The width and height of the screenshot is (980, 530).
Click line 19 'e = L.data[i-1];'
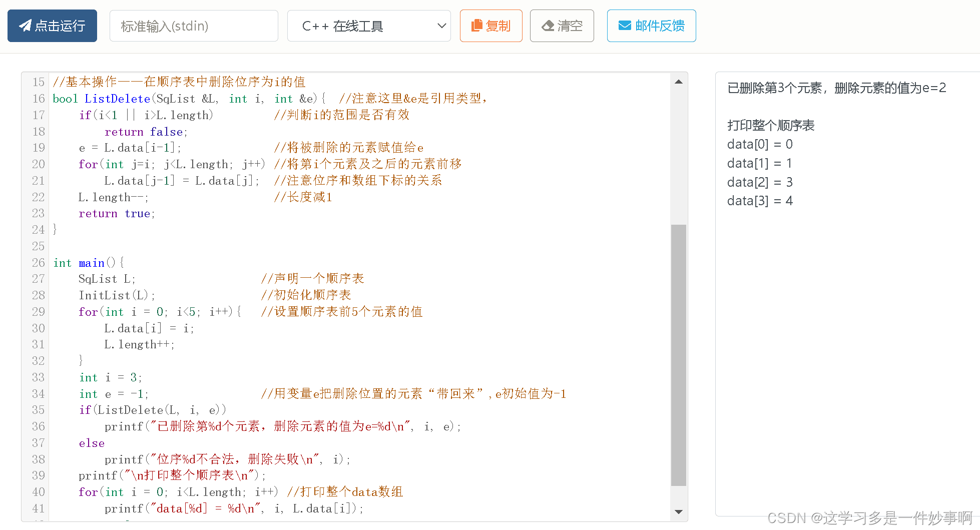(x=130, y=148)
